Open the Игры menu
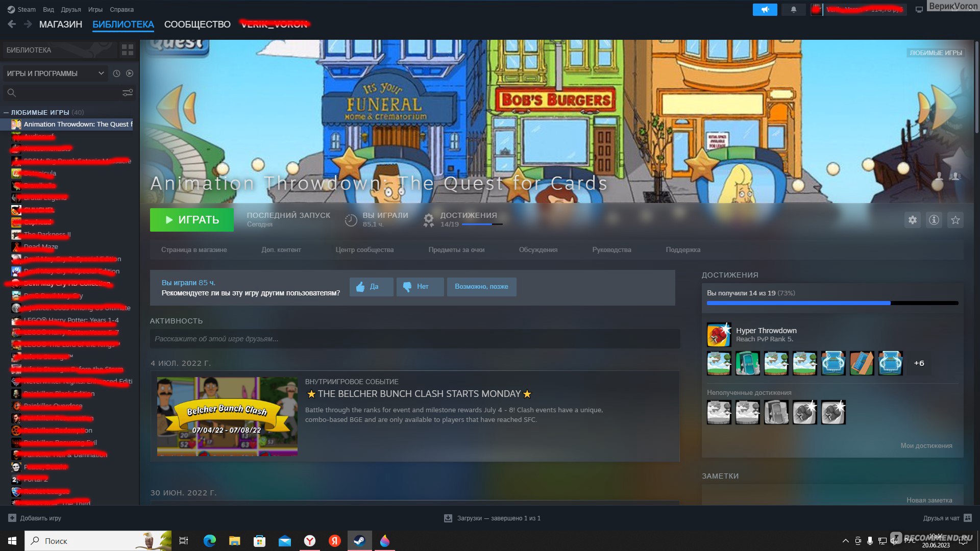Screen dimensions: 980x551 pyautogui.click(x=95, y=9)
